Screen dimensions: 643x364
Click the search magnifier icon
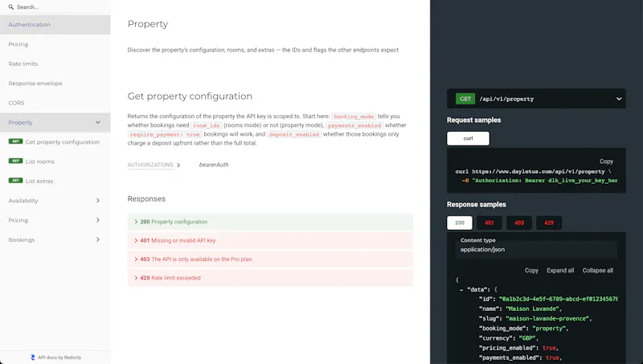point(11,7)
